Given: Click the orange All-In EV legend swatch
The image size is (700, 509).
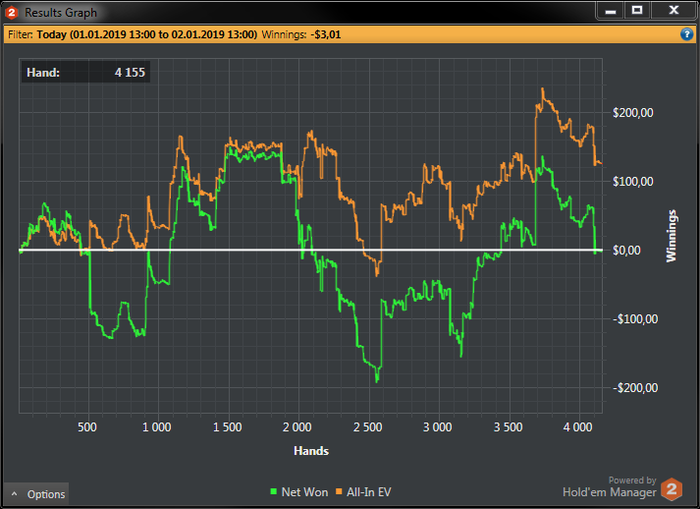Looking at the screenshot, I should point(339,492).
